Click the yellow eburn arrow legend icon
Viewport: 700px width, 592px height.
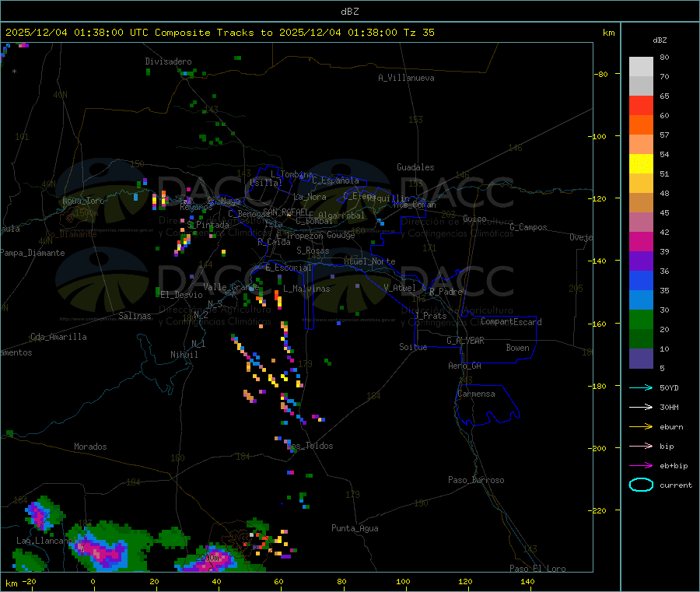click(641, 427)
